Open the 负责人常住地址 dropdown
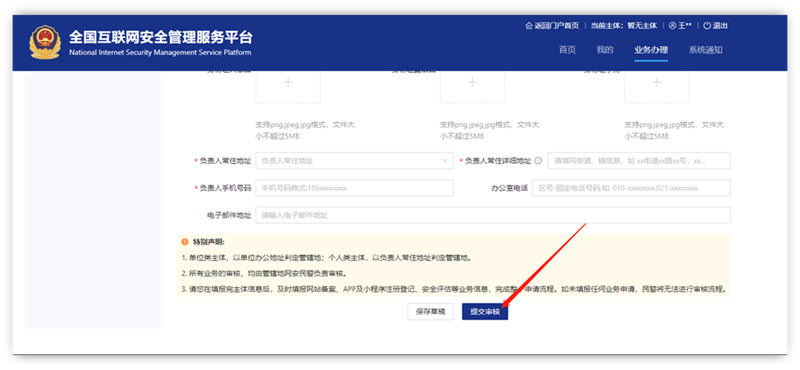Image resolution: width=800 pixels, height=370 pixels. coord(354,161)
